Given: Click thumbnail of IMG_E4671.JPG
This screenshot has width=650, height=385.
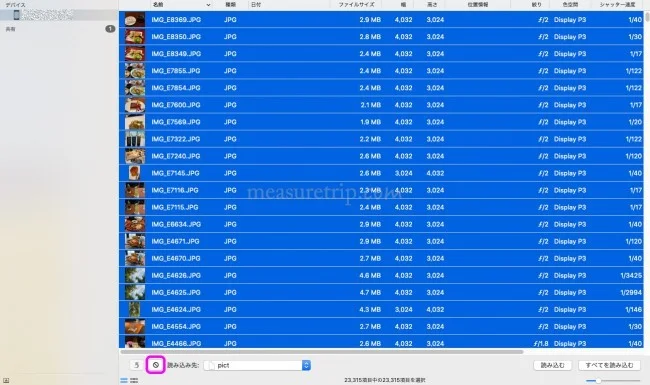Looking at the screenshot, I should click(x=135, y=241).
